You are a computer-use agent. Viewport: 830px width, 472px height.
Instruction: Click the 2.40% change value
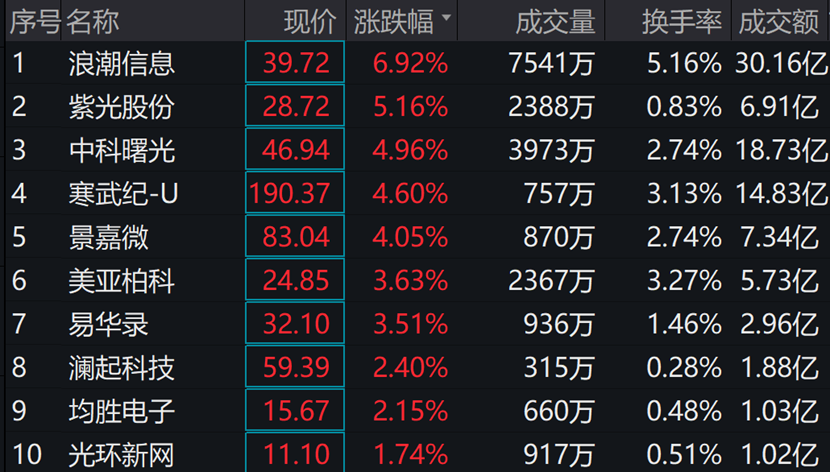coord(410,367)
